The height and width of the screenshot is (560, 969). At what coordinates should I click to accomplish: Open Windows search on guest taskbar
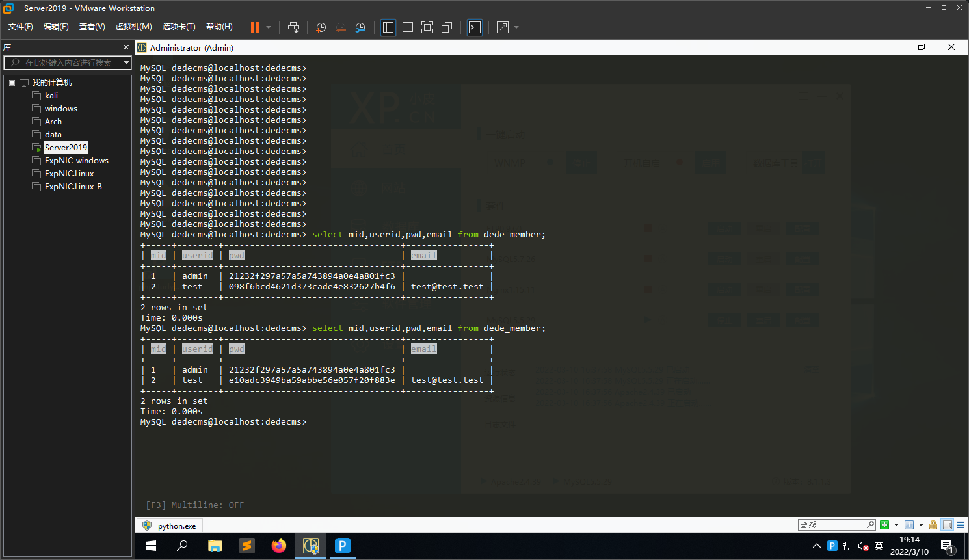(183, 546)
